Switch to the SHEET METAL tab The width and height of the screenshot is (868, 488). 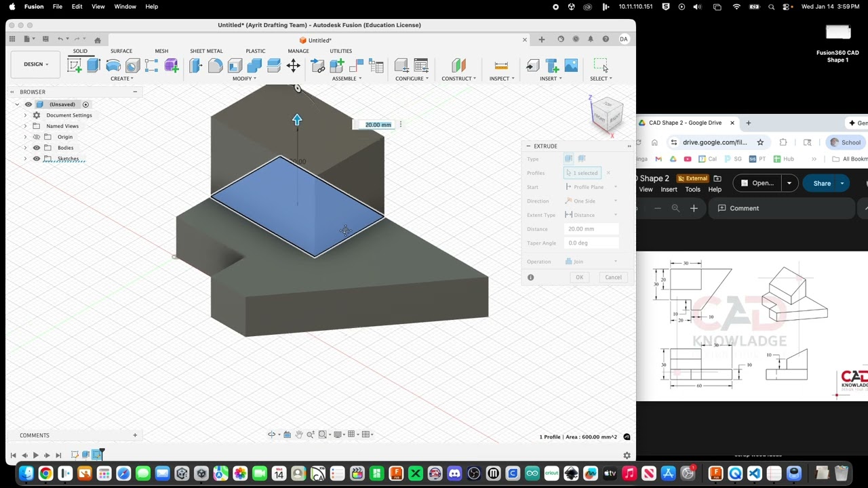point(206,51)
